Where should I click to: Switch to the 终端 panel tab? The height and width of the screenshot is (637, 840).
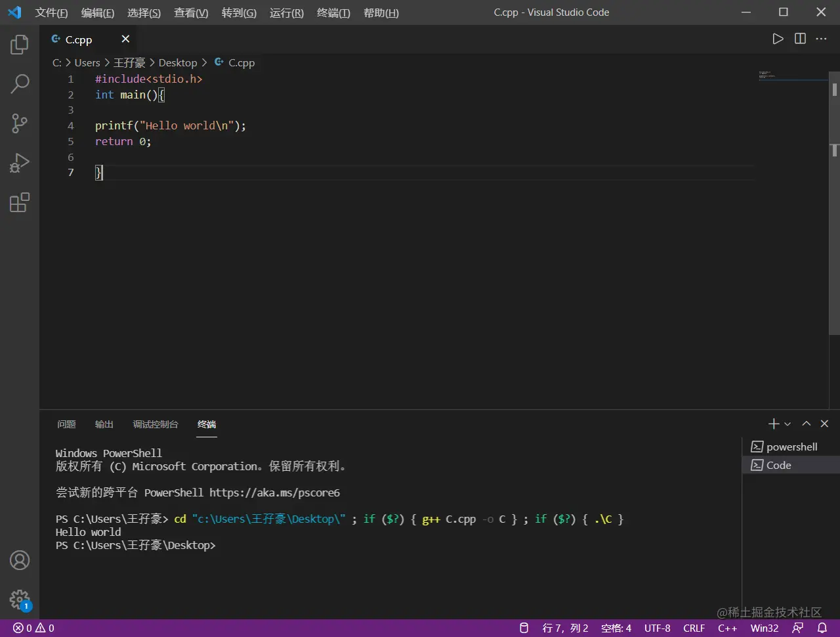tap(207, 424)
